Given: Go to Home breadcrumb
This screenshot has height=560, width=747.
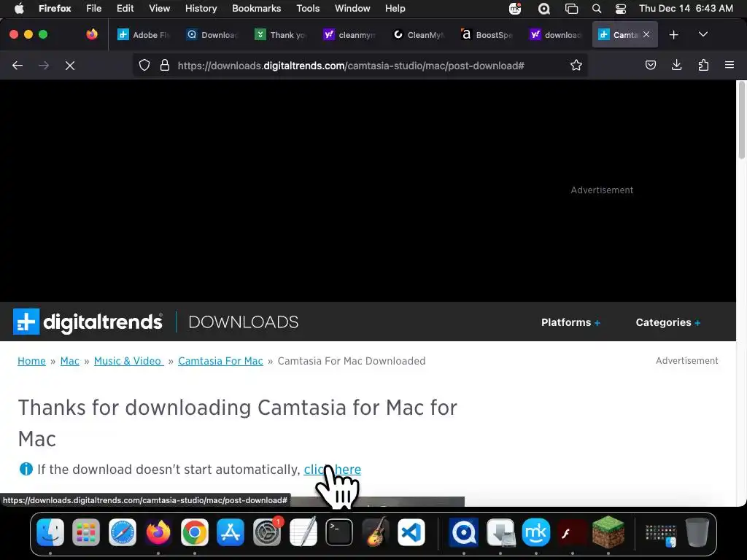Looking at the screenshot, I should (31, 361).
